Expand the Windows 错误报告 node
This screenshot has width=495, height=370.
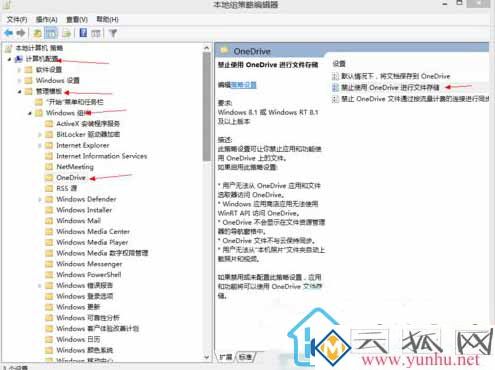40,286
